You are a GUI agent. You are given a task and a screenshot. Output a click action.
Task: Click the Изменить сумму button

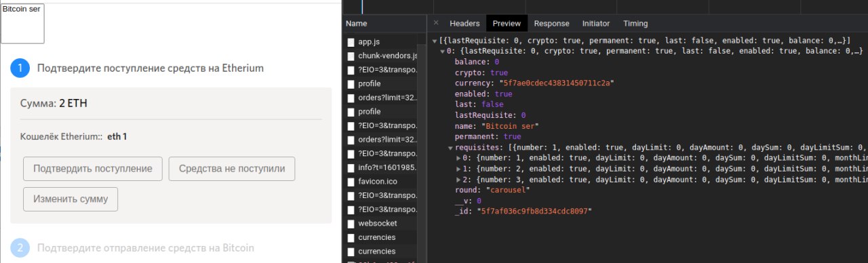(71, 199)
